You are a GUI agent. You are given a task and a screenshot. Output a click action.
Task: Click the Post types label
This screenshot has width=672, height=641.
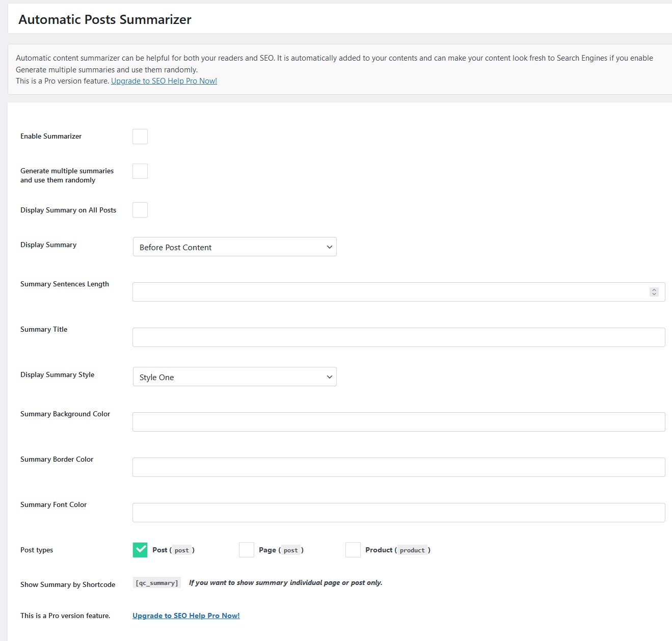[x=37, y=550]
